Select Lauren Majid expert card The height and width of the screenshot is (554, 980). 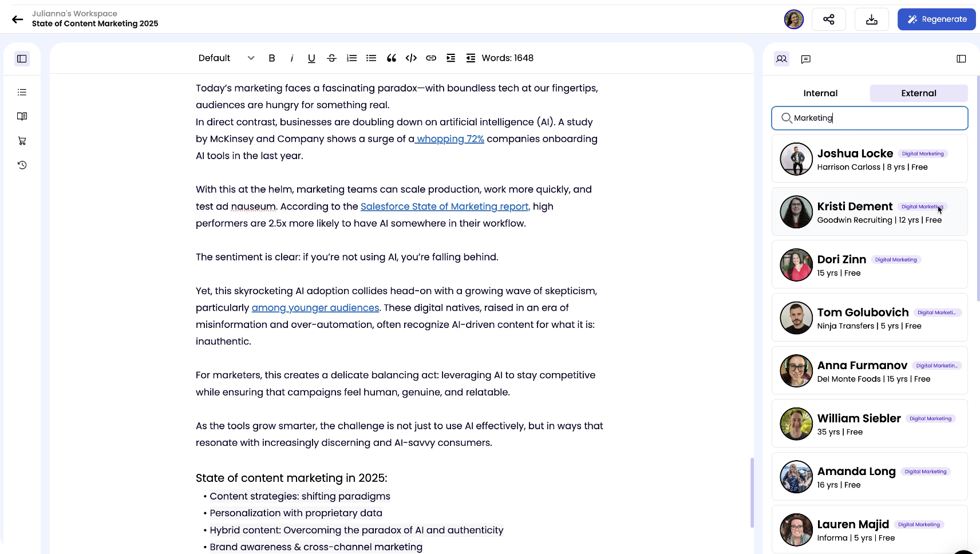pyautogui.click(x=870, y=529)
